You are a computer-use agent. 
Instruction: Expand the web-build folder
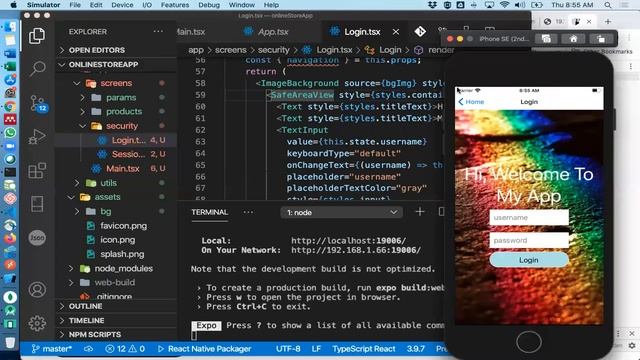114,282
